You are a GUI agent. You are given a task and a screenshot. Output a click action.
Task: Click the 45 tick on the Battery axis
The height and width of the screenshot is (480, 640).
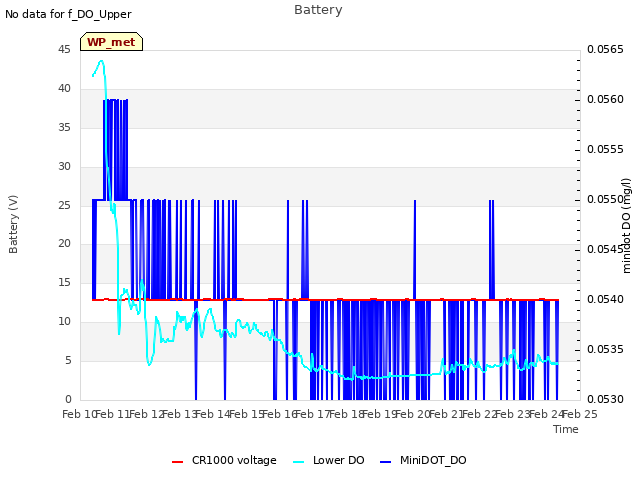[x=64, y=50]
